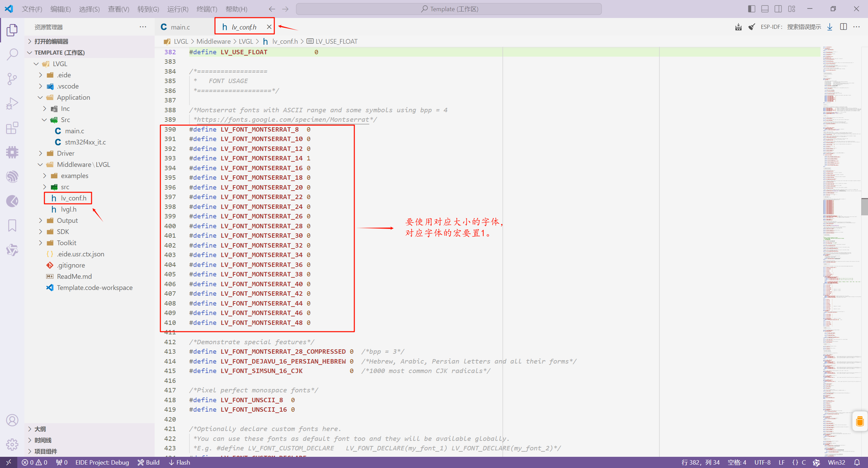This screenshot has width=868, height=468.
Task: Toggle the secondary sidebar layout button
Action: [778, 9]
